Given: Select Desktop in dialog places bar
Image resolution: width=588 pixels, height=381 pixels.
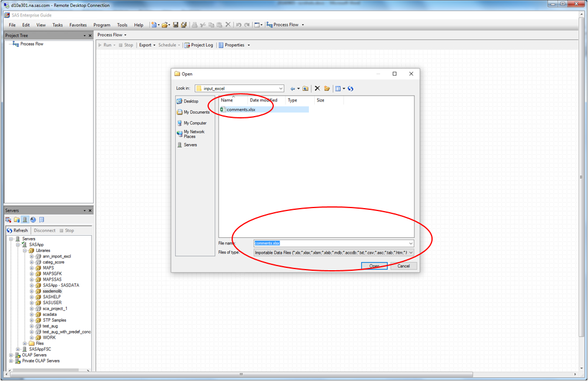Looking at the screenshot, I should tap(188, 101).
